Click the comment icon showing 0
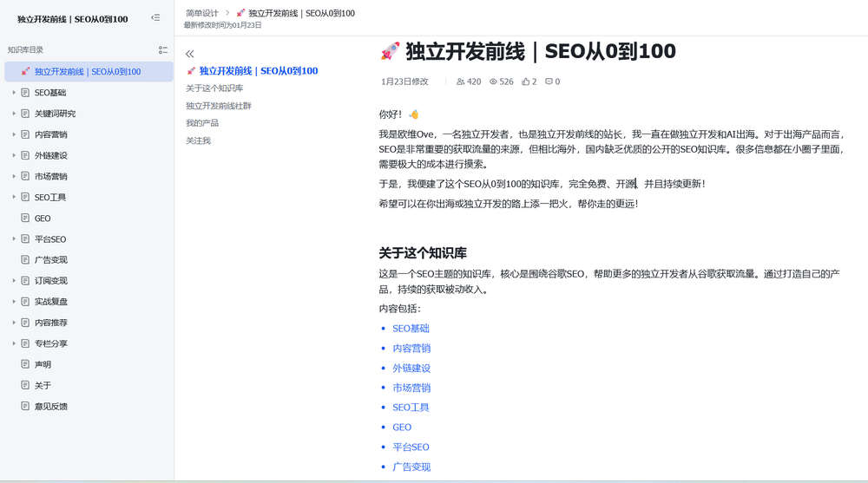The width and height of the screenshot is (868, 483). (549, 82)
